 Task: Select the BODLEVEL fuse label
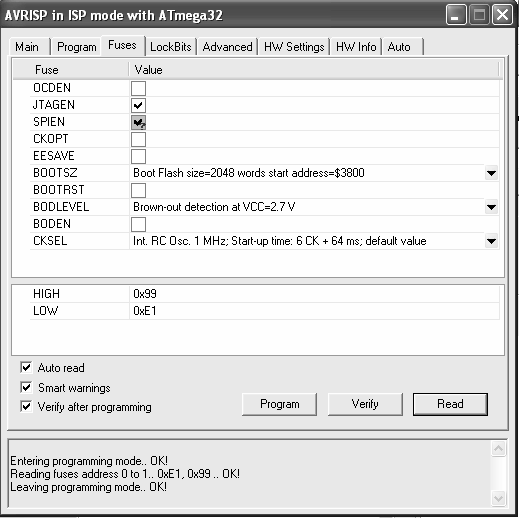[x=61, y=207]
